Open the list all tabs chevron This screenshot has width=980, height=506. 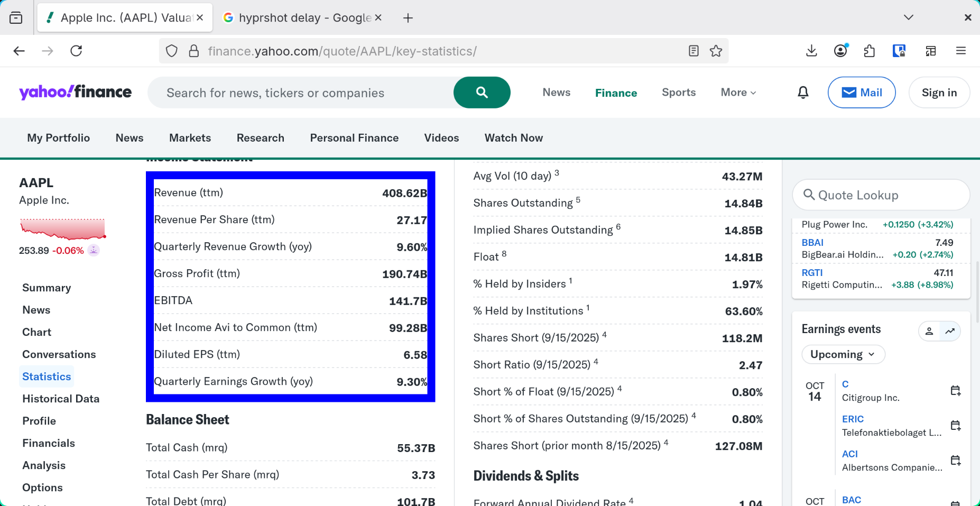[908, 17]
